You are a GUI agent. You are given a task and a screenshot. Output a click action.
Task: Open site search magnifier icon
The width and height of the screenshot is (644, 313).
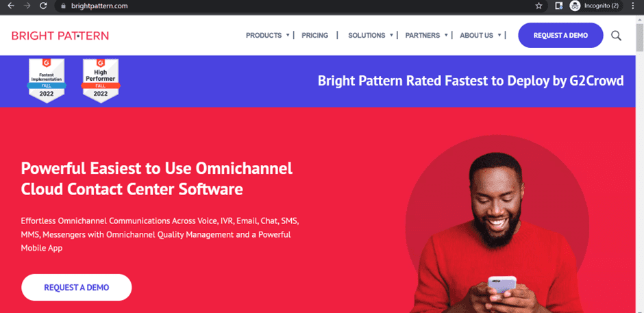pyautogui.click(x=616, y=36)
